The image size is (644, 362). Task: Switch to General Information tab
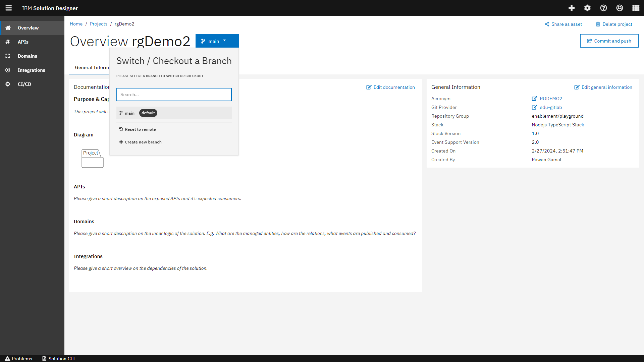(92, 67)
